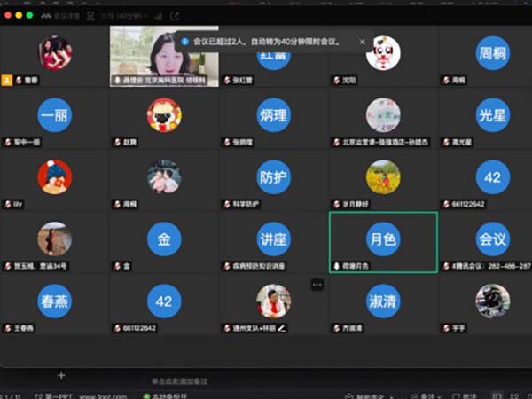Click the muted mic icon beside 张红雷
The height and width of the screenshot is (399, 532).
(227, 80)
